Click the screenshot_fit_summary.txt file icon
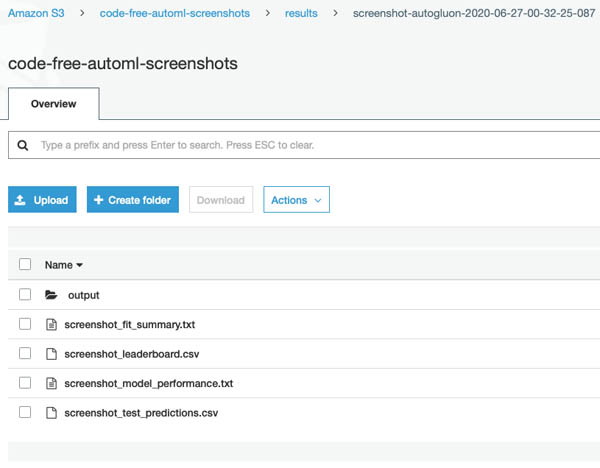Screen dimensions: 600x468 pyautogui.click(x=51, y=325)
